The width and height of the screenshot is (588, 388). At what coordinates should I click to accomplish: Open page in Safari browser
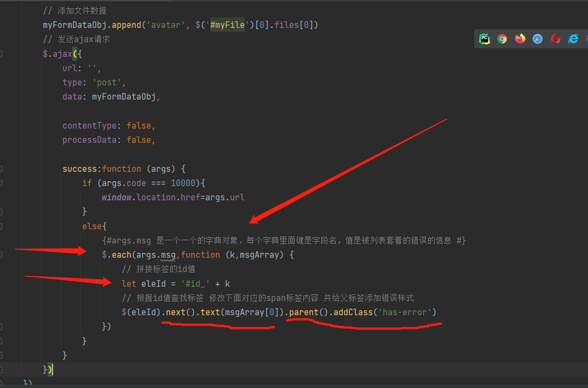tap(538, 39)
